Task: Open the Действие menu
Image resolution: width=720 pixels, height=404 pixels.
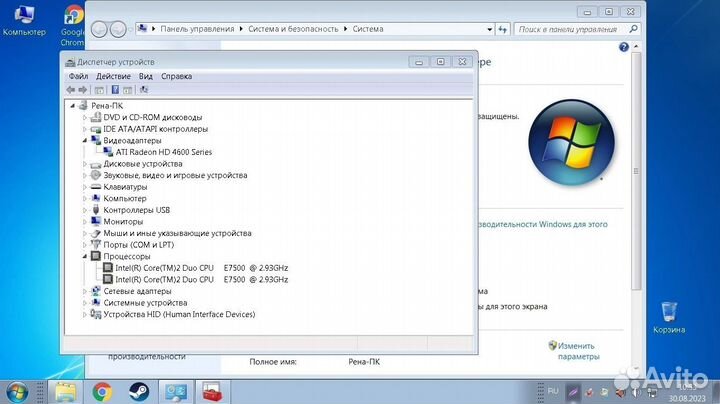Action: (113, 76)
